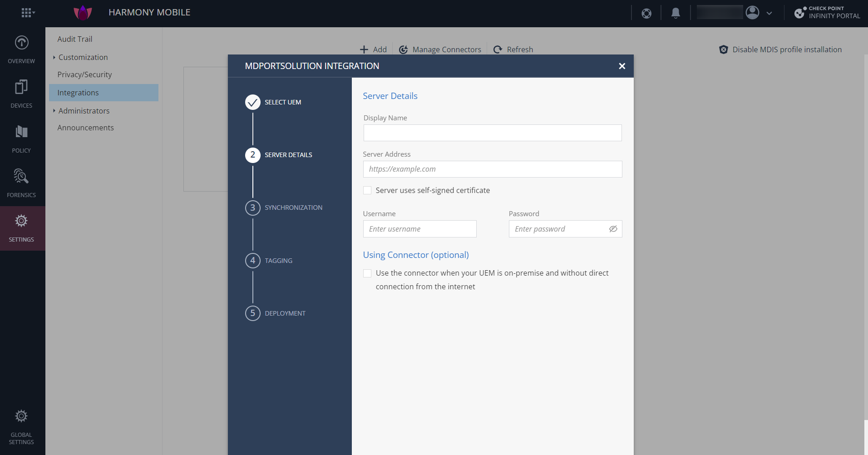
Task: Open the Devices section
Action: 21,94
